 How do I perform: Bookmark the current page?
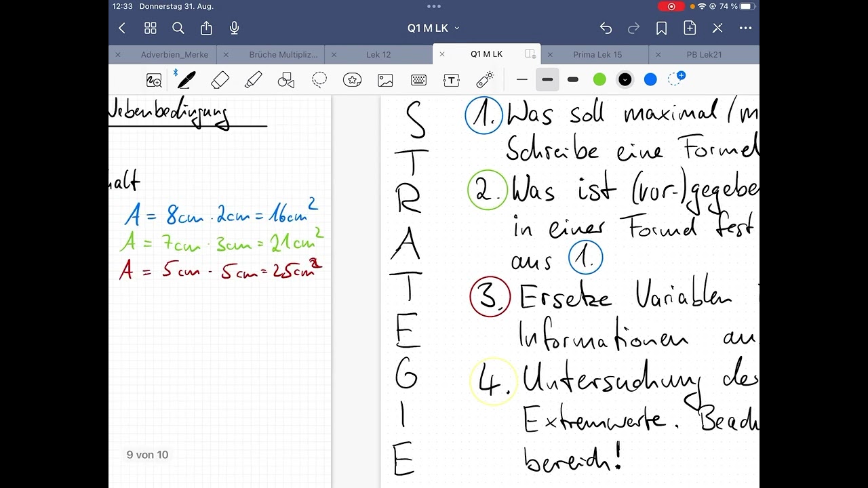click(x=662, y=28)
